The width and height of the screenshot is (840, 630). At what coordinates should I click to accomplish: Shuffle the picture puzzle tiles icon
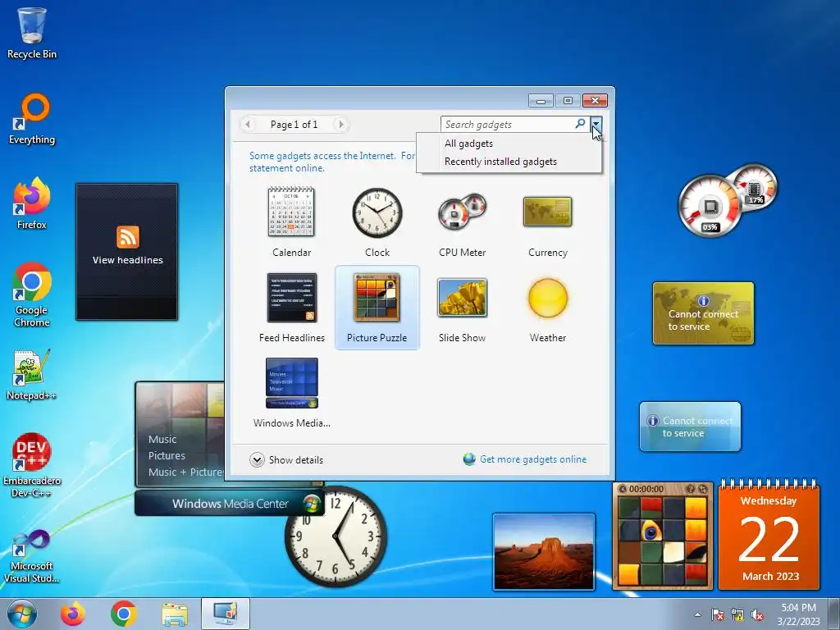[702, 489]
